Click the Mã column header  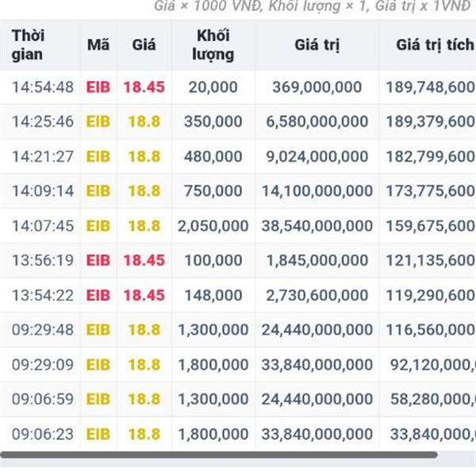pyautogui.click(x=98, y=45)
